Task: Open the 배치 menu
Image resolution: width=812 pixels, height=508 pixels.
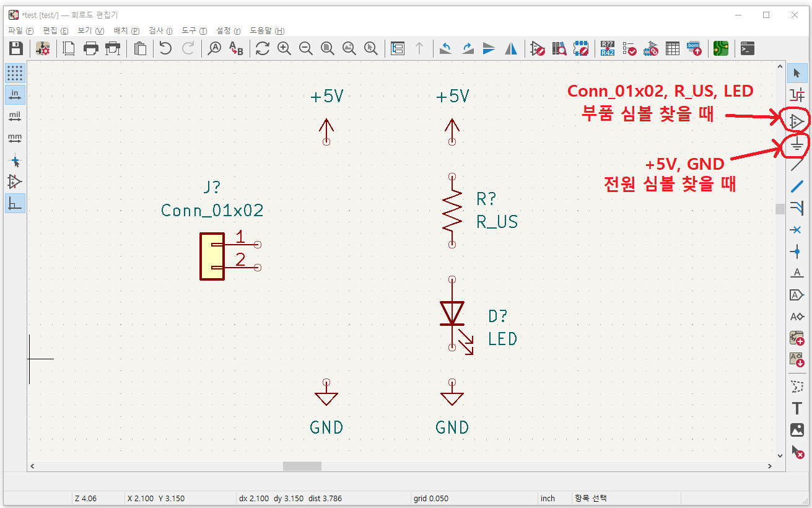Action: pyautogui.click(x=126, y=30)
